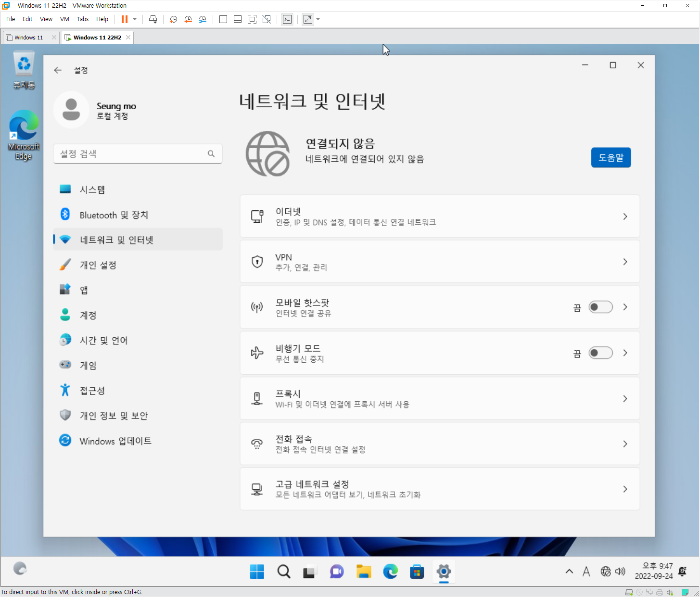This screenshot has height=597, width=700.
Task: Take a VM snapshot using the clock-plus icon
Action: click(x=174, y=19)
